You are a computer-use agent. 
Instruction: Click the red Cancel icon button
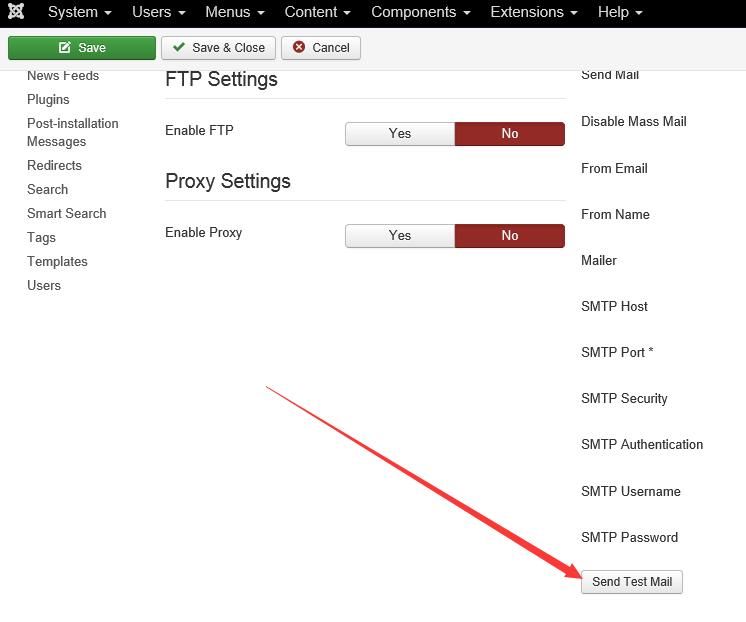click(321, 48)
